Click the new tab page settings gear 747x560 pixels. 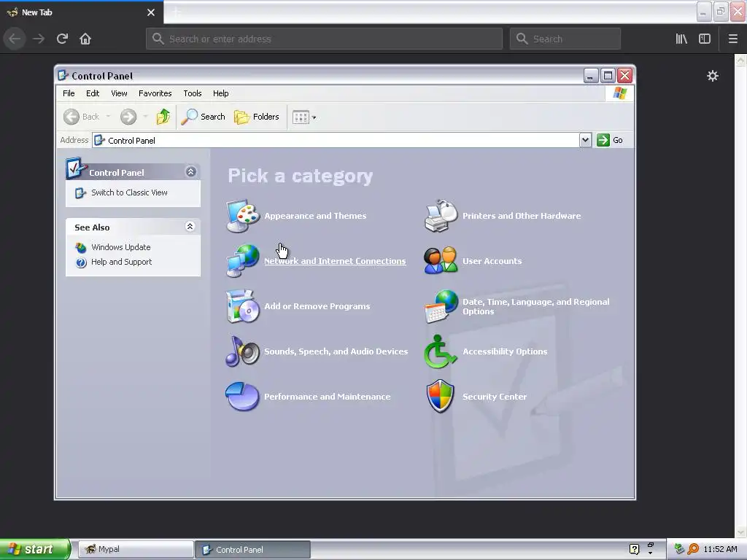(713, 76)
